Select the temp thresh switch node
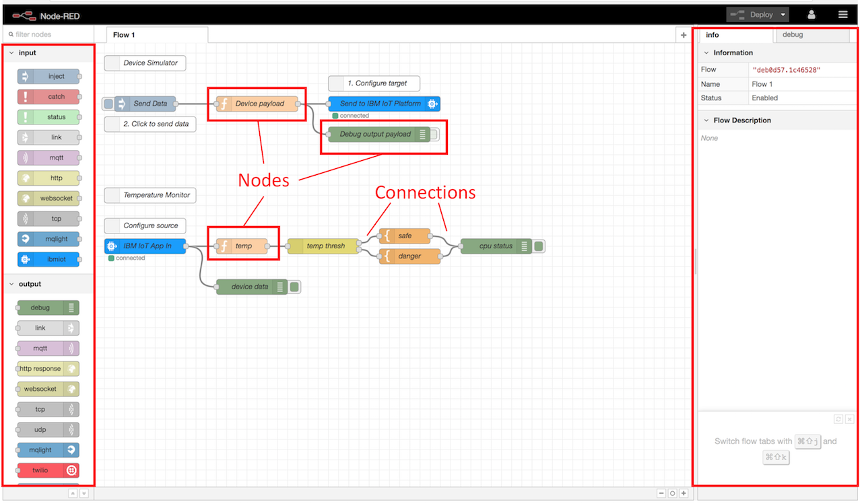 coord(323,246)
